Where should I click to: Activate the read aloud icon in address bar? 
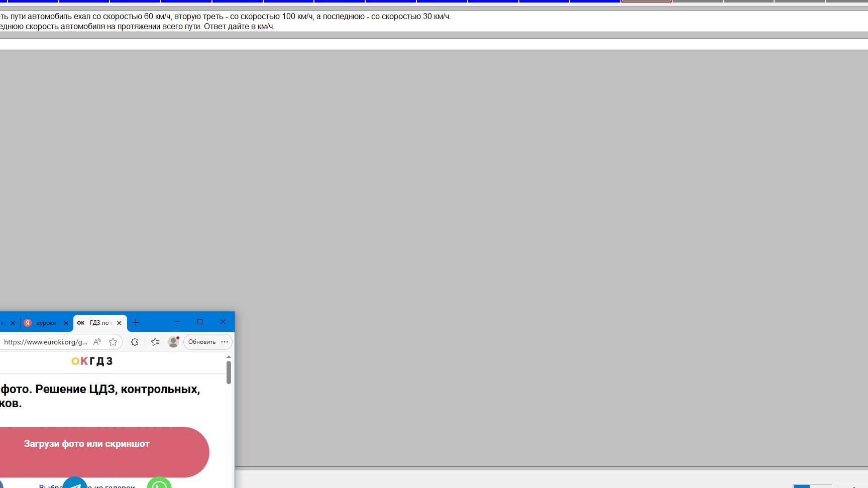click(x=97, y=342)
